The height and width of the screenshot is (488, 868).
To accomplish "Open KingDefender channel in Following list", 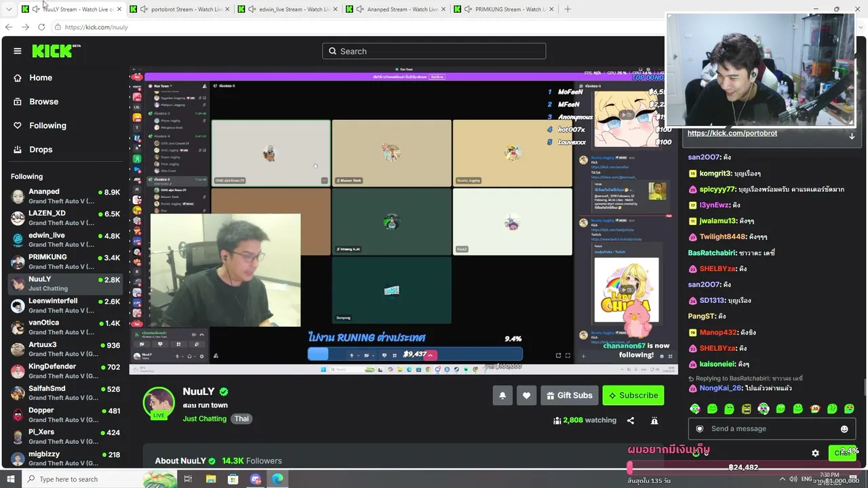I will [65, 371].
